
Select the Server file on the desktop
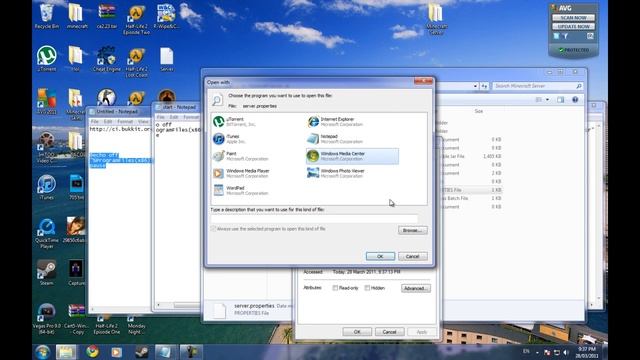point(167,59)
